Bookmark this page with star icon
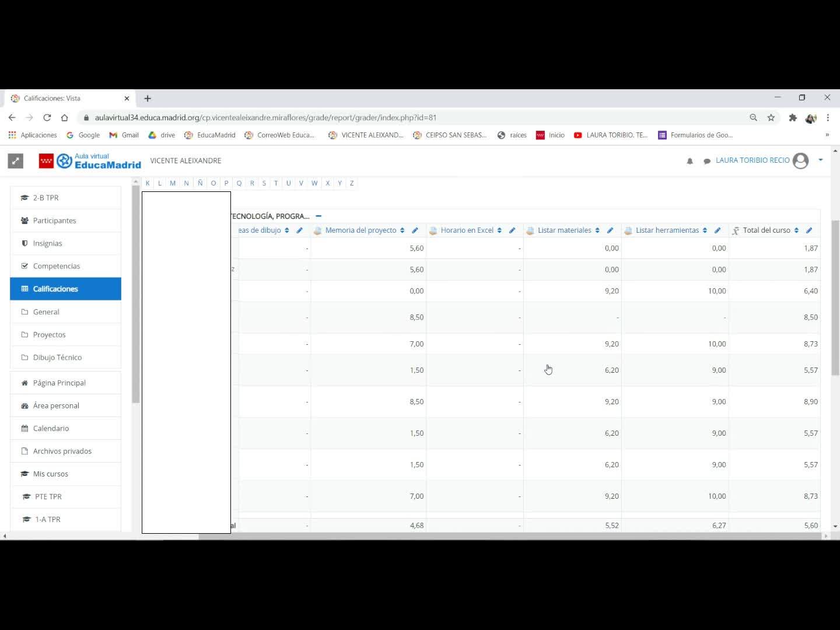840x630 pixels. tap(771, 117)
